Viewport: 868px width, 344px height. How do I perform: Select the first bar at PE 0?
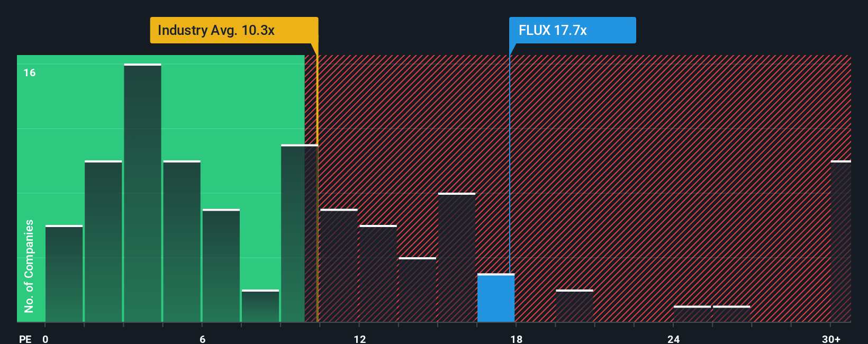click(64, 274)
